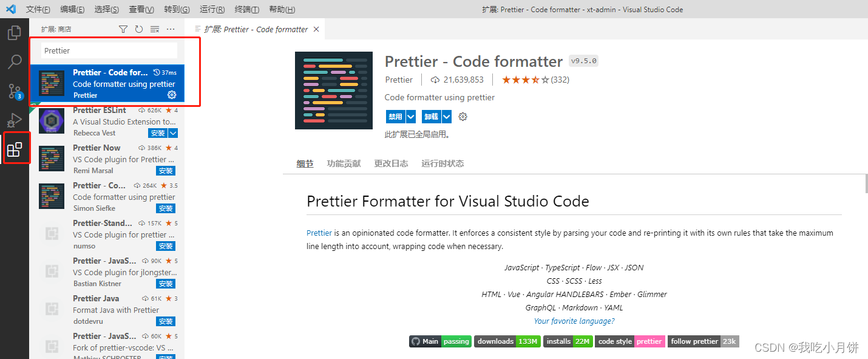The width and height of the screenshot is (868, 359).
Task: Select Prettier ESLint extension icon
Action: click(52, 121)
